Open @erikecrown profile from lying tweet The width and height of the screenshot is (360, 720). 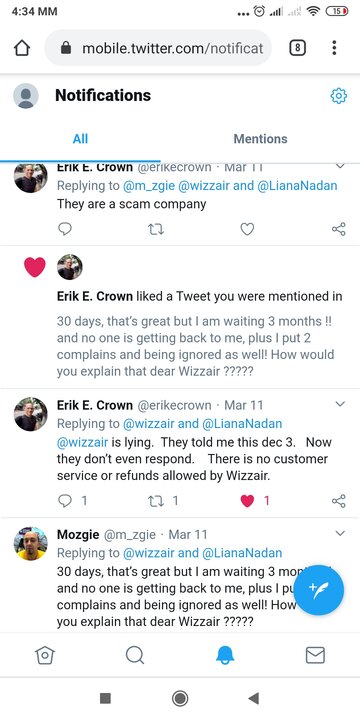tap(174, 405)
